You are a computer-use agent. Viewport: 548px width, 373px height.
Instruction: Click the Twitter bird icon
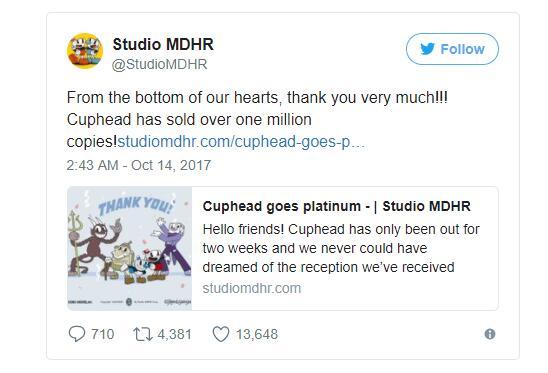coord(428,49)
